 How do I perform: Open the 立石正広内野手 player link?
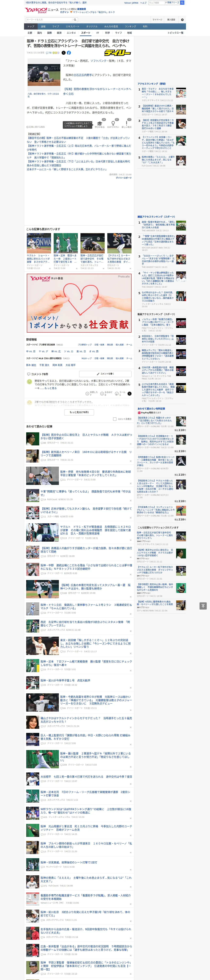click(83, 75)
